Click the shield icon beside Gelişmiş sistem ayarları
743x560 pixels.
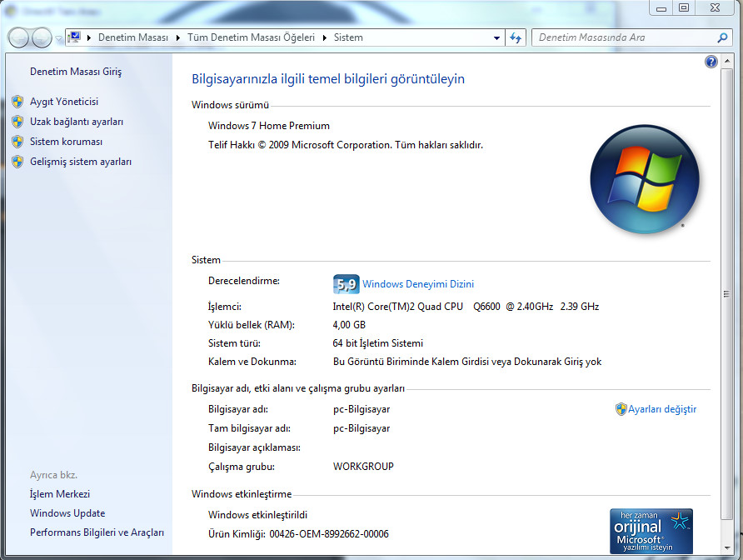click(x=17, y=162)
